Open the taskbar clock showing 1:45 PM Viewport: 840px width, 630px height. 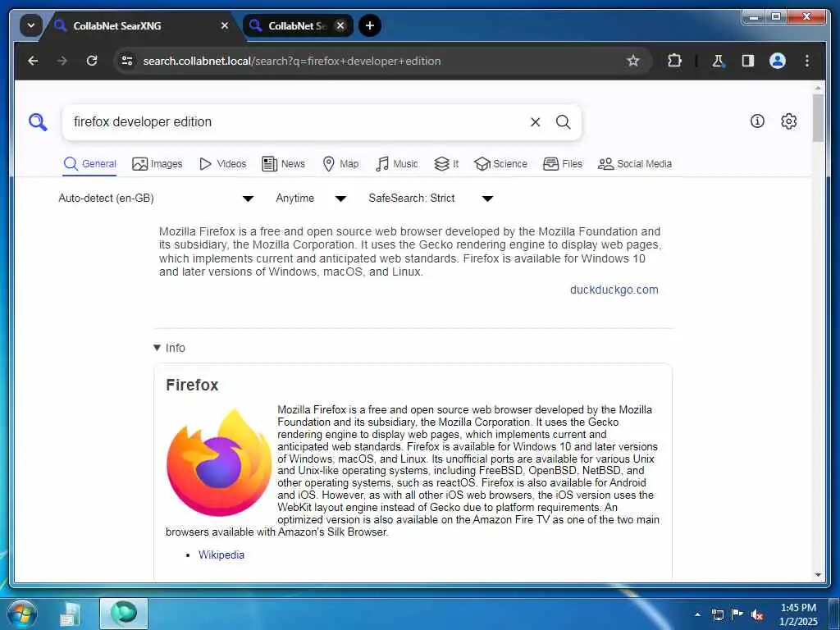click(x=798, y=614)
